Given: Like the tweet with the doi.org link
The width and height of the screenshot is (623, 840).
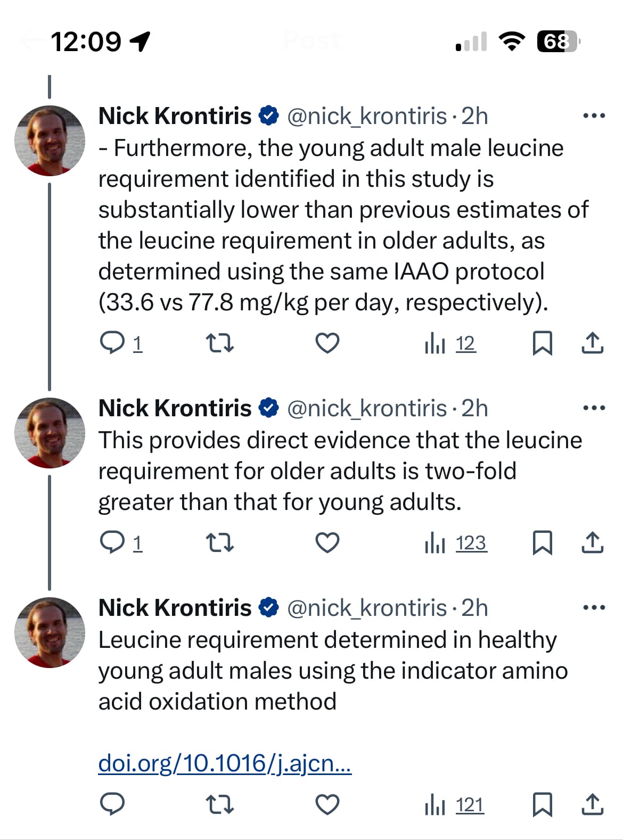Looking at the screenshot, I should [327, 804].
